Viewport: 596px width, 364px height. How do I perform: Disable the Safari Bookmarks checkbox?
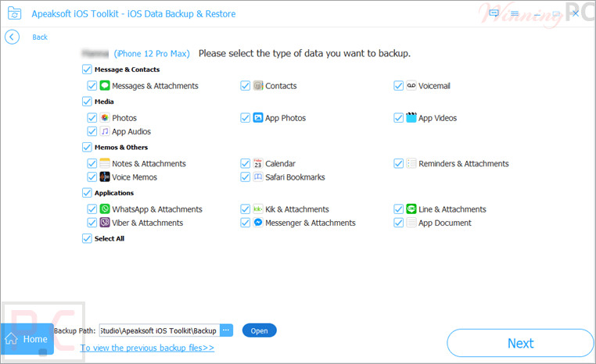pos(245,177)
